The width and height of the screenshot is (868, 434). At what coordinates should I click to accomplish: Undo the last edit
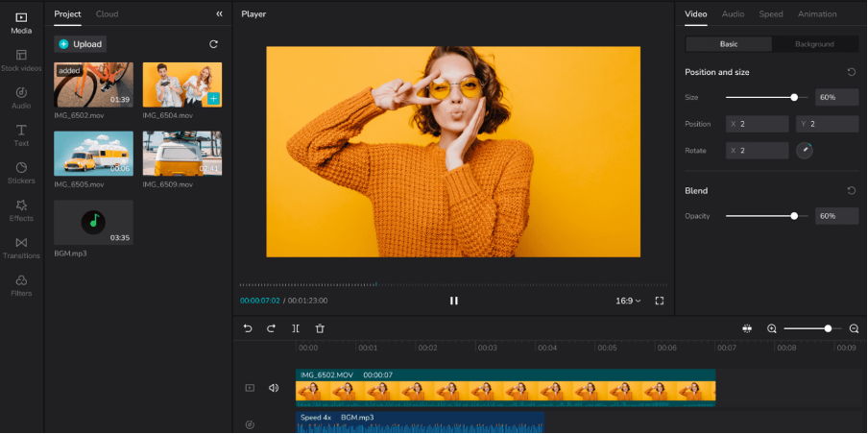tap(248, 328)
